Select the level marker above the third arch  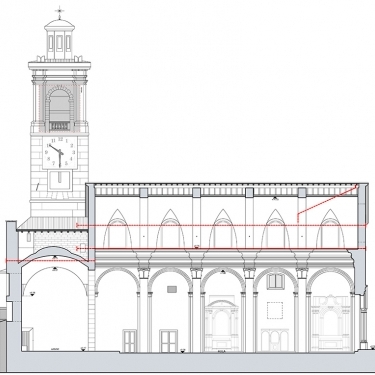tap(223, 272)
